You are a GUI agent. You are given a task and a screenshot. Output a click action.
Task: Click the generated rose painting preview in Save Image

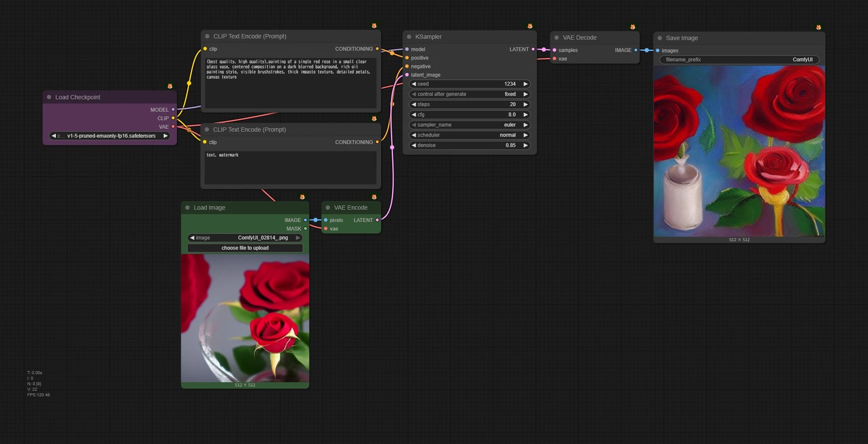point(739,152)
